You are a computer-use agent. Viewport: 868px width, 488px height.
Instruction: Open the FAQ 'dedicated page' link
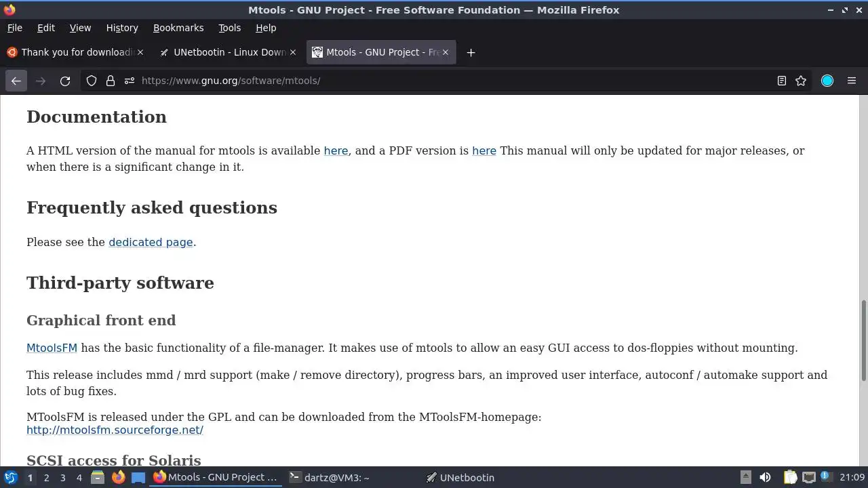coord(151,242)
